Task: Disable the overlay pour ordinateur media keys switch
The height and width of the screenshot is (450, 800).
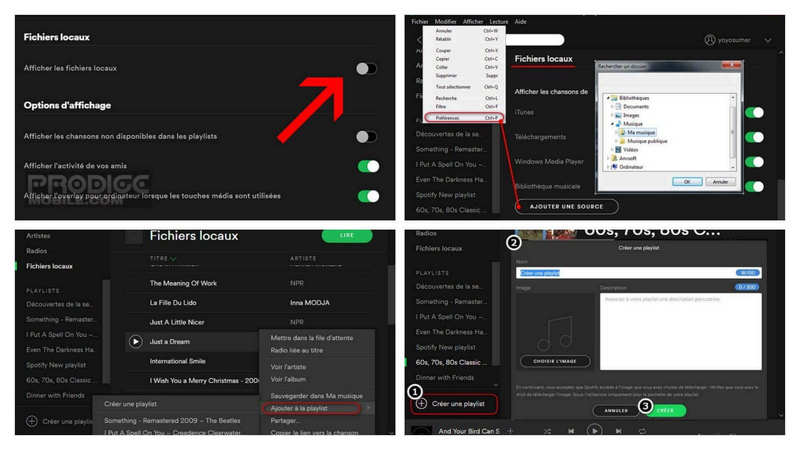Action: (x=368, y=196)
